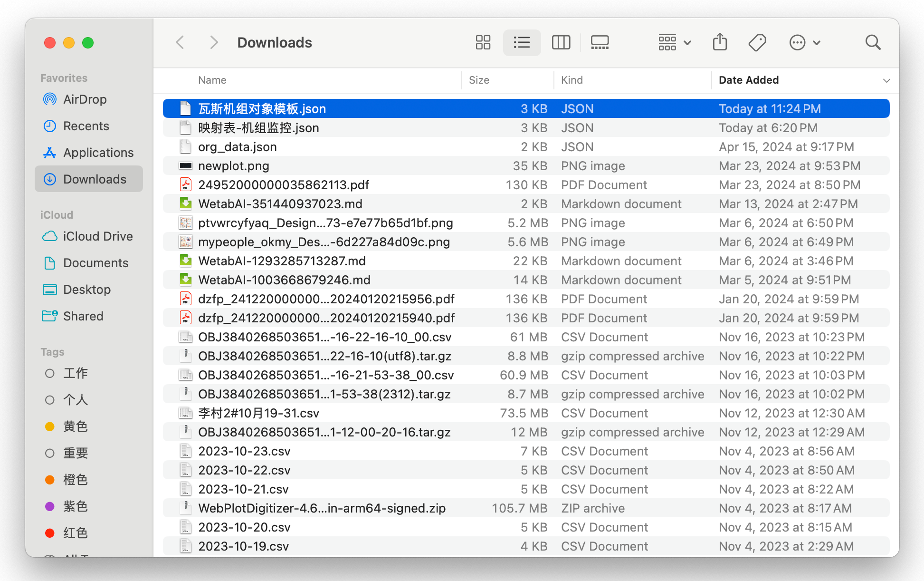Select the red 红色 tag
The width and height of the screenshot is (924, 581).
click(x=75, y=533)
